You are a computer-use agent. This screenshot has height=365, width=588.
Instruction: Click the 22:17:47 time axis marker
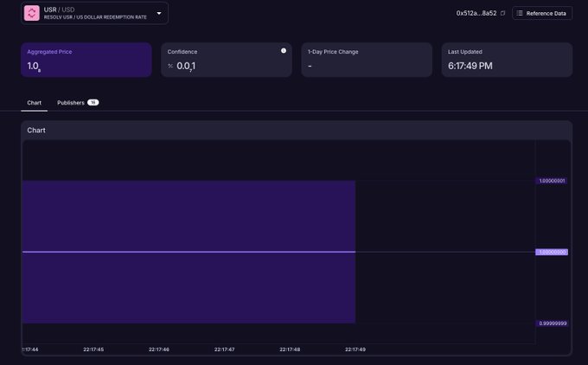coord(224,349)
